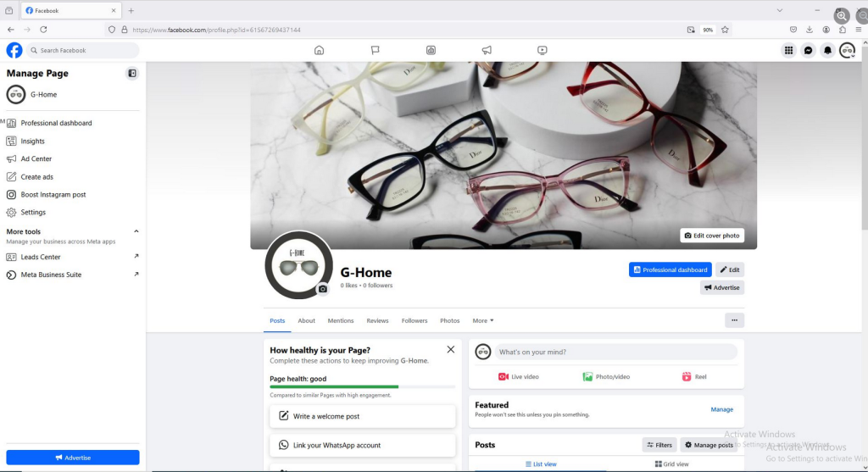Screen dimensions: 868x472
Task: Open the Ad Center megaphone icon in top navigation
Action: coord(487,50)
